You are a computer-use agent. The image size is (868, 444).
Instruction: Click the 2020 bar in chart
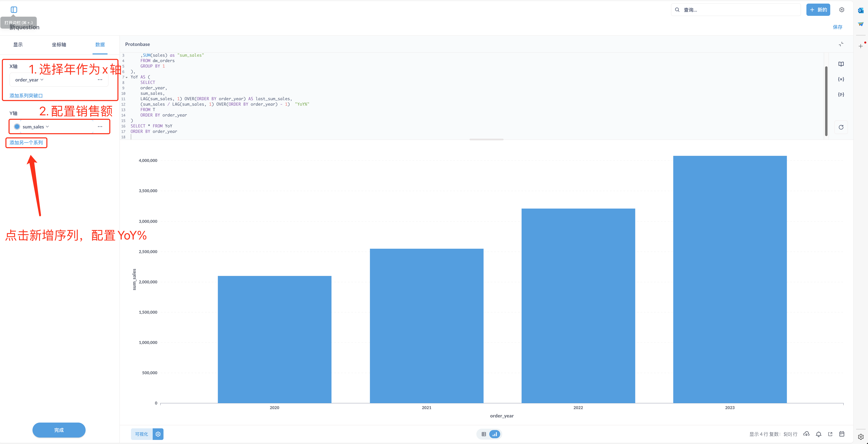(275, 339)
